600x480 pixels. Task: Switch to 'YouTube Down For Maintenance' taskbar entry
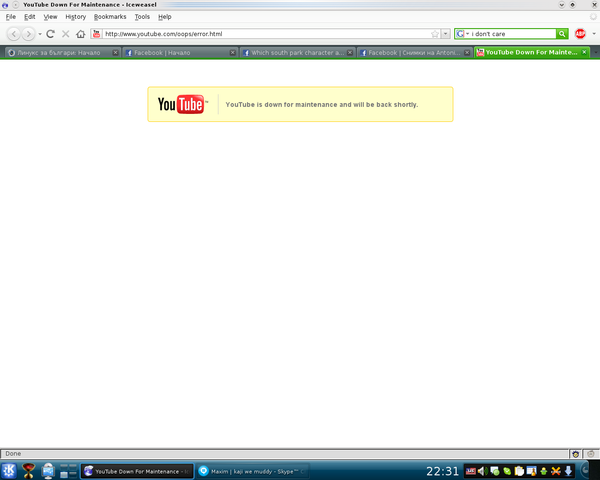pyautogui.click(x=138, y=471)
